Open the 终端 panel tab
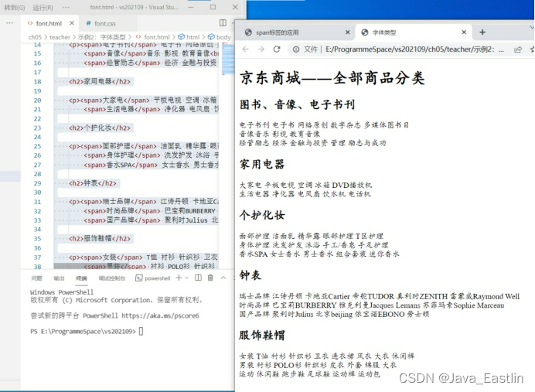The width and height of the screenshot is (535, 392). point(81,278)
